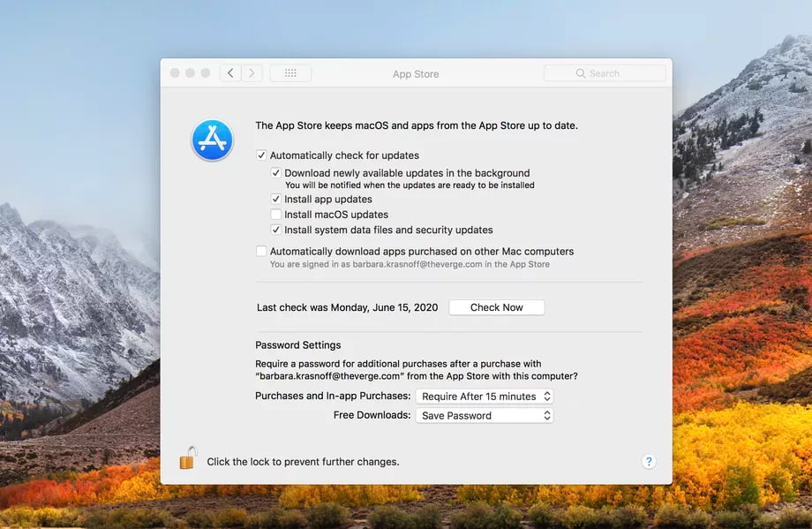Click the "You are signed in as" account text

pos(410,264)
